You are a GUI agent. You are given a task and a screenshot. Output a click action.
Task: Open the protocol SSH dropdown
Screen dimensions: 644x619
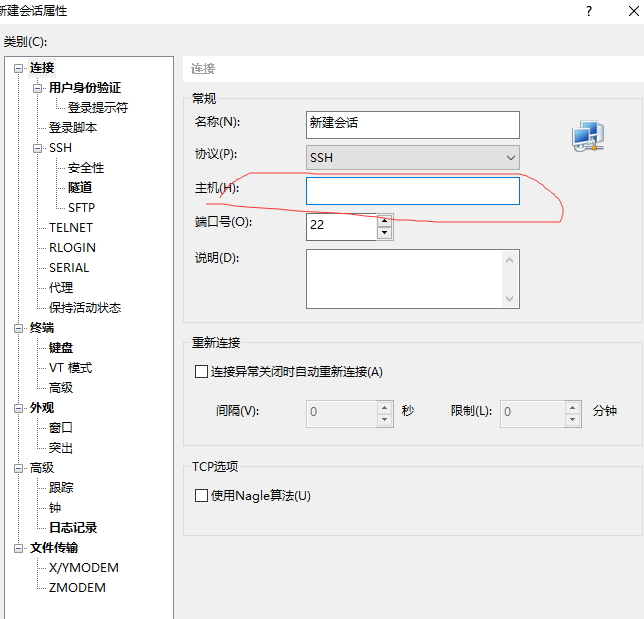412,158
